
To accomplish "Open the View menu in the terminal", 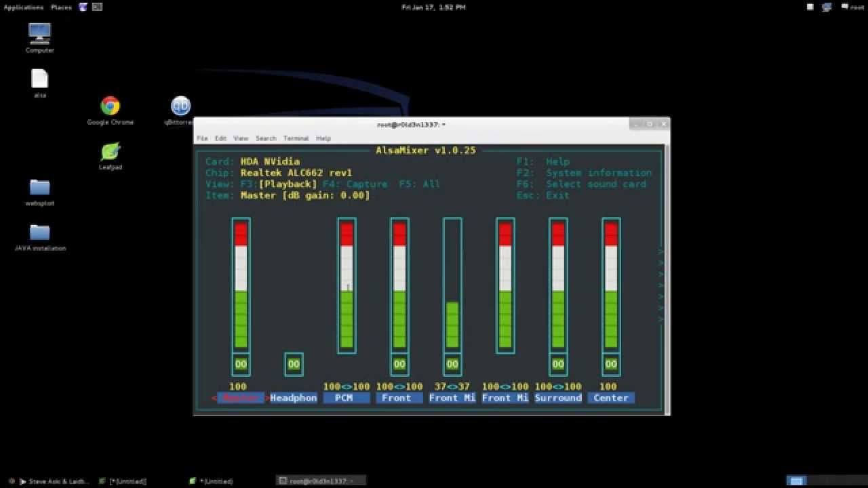I will tap(241, 138).
